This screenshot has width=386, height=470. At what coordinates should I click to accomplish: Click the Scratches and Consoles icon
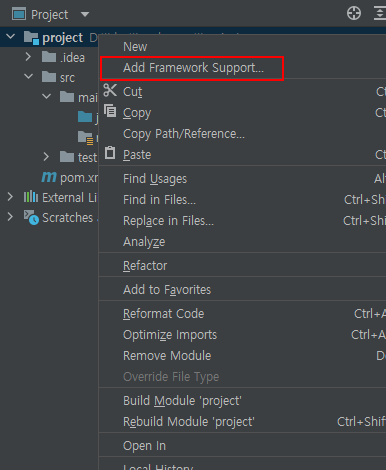coord(31,217)
